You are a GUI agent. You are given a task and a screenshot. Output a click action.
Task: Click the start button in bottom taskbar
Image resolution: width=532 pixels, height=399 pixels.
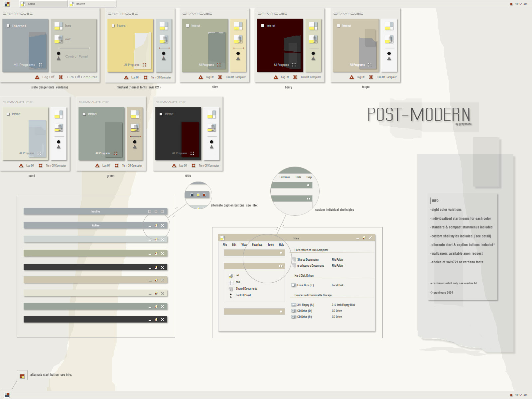(7, 395)
